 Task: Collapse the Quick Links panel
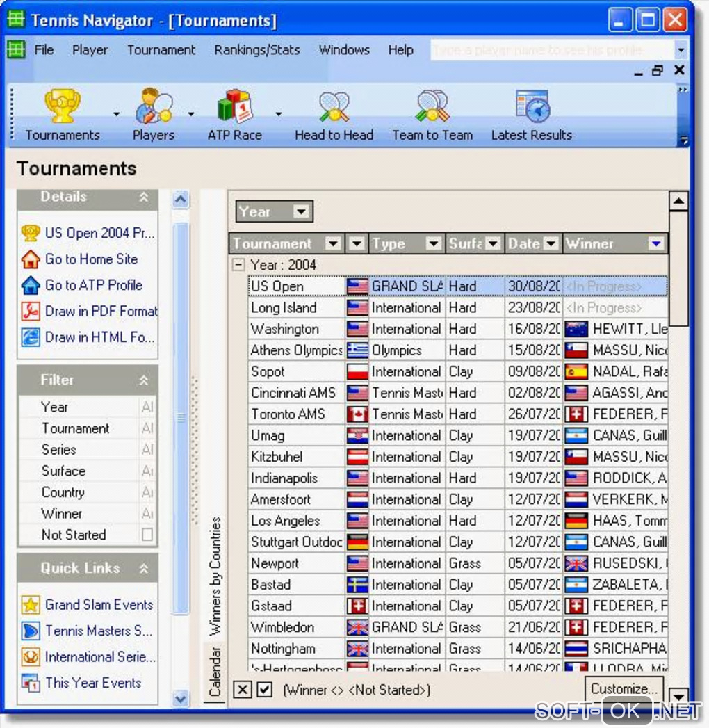[x=144, y=568]
